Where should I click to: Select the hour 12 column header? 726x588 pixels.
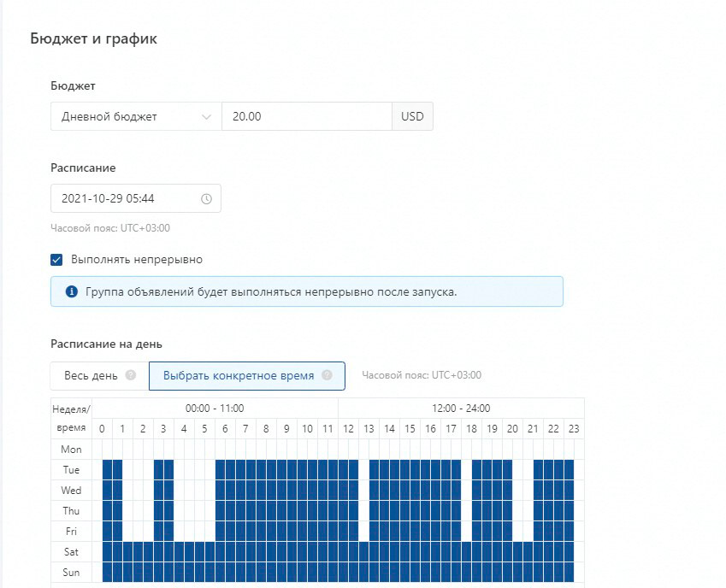(x=348, y=429)
